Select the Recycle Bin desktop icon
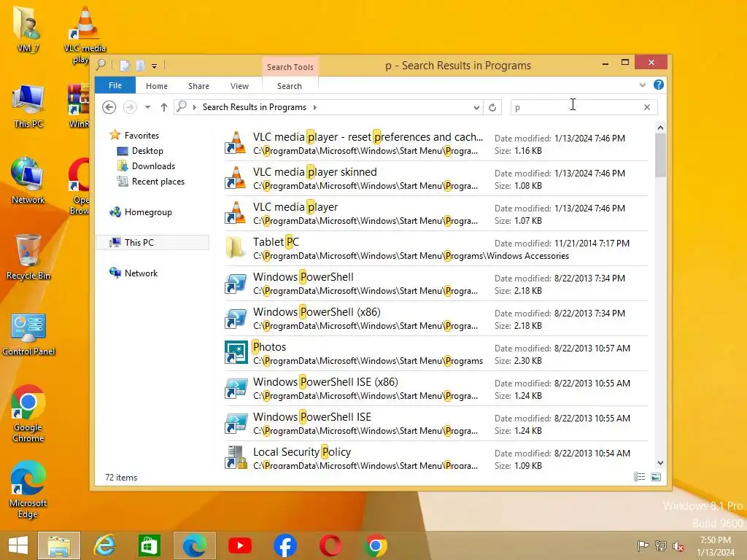This screenshot has width=747, height=560. [x=28, y=257]
